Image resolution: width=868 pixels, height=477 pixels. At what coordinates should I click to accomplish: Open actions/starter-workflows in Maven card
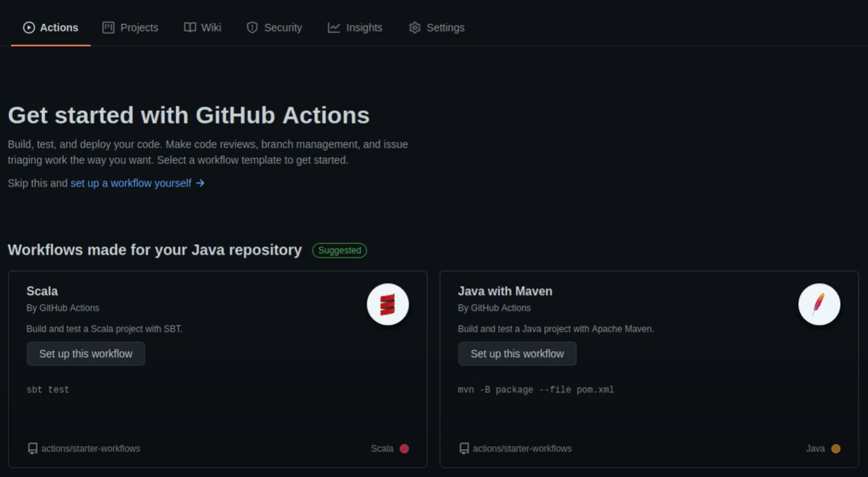tap(522, 449)
